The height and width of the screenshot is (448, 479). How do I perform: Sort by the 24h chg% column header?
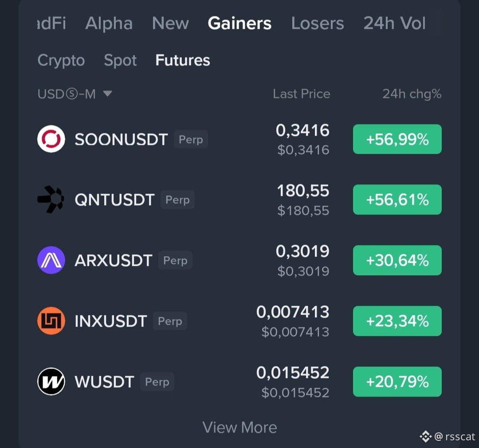click(x=412, y=93)
